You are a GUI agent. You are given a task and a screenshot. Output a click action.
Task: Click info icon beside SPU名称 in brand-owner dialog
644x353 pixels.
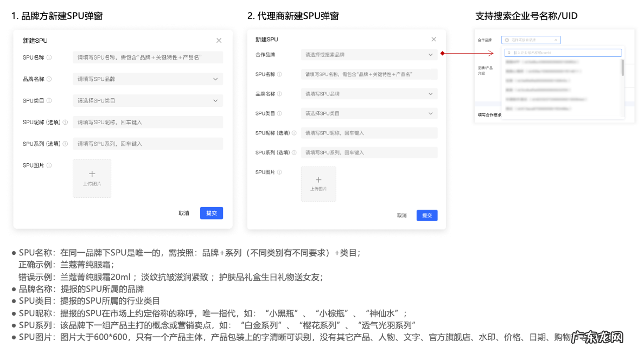49,57
